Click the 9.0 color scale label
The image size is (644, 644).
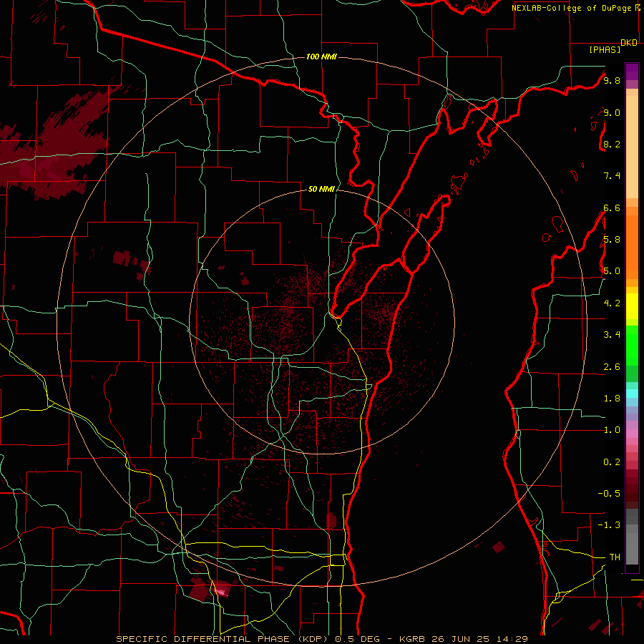(x=612, y=112)
